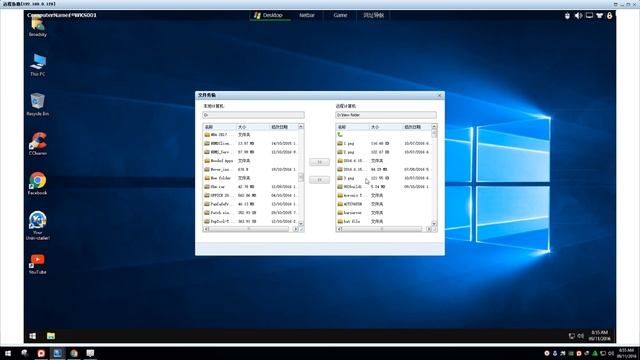The height and width of the screenshot is (360, 640).
Task: Click the clock on remote desktop taskbar
Action: pos(600,336)
